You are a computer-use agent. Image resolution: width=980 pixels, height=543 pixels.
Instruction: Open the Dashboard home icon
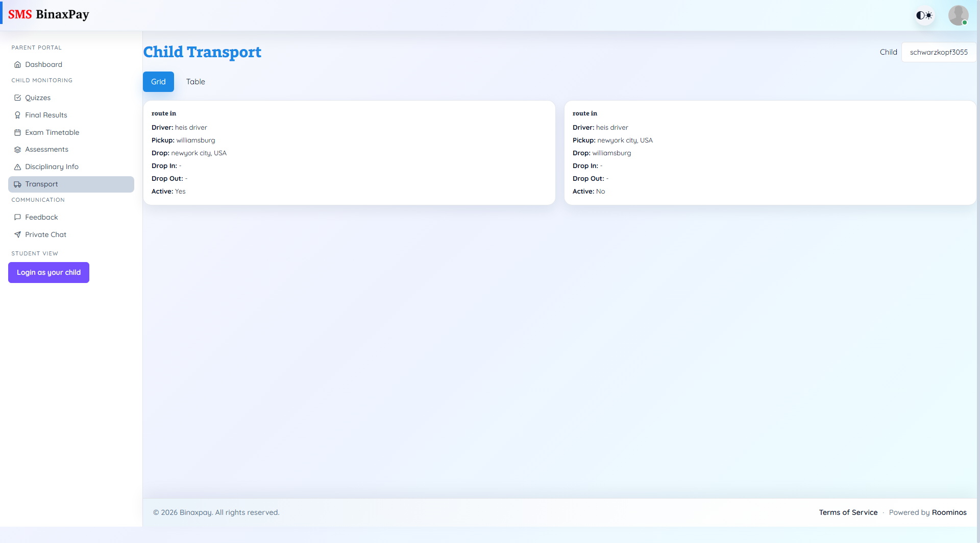click(18, 64)
